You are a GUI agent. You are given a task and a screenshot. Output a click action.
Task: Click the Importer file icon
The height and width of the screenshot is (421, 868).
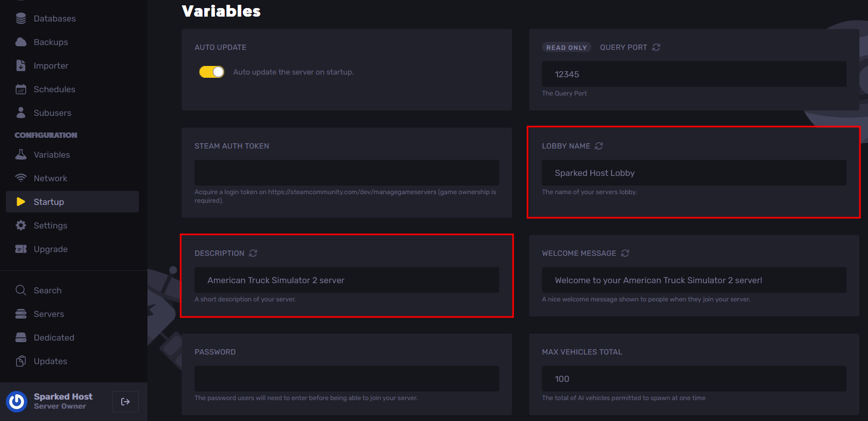[21, 65]
